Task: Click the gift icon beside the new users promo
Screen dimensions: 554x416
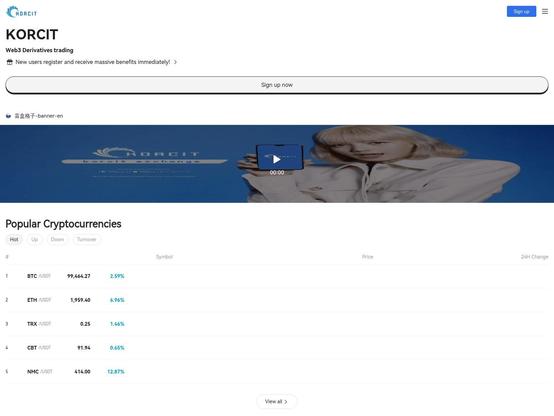Action: pyautogui.click(x=10, y=62)
